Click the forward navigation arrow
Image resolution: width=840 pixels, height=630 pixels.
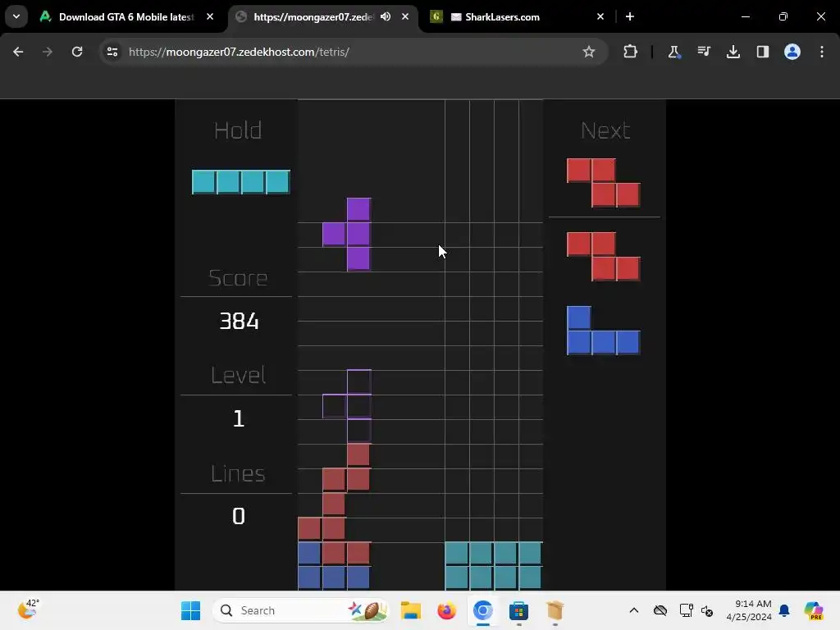(48, 52)
